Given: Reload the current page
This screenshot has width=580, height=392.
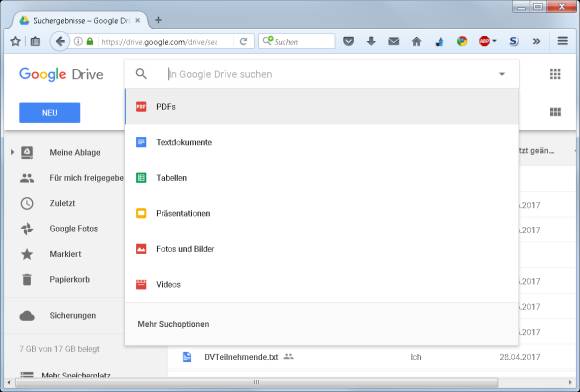Looking at the screenshot, I should [x=243, y=41].
